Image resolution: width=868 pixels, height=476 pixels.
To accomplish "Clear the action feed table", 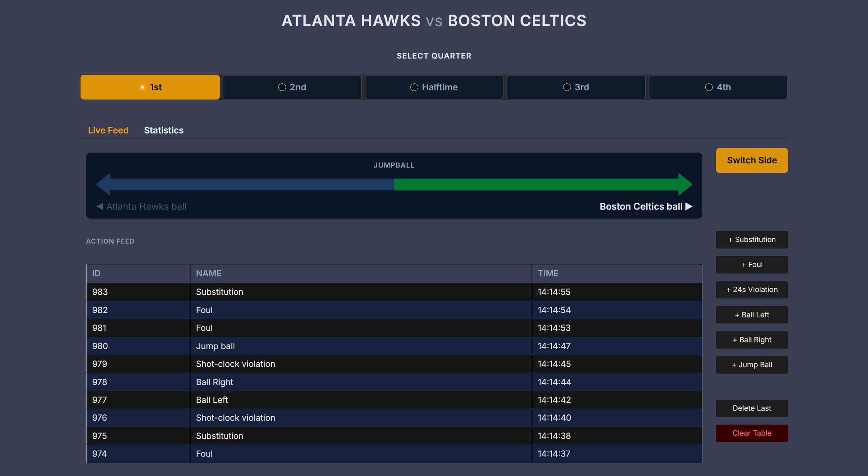I will (752, 433).
